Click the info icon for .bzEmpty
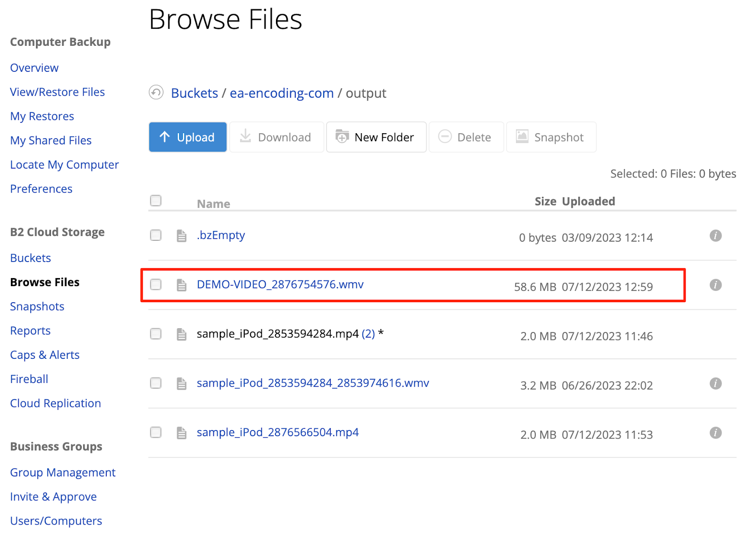This screenshot has width=756, height=543. [x=715, y=236]
